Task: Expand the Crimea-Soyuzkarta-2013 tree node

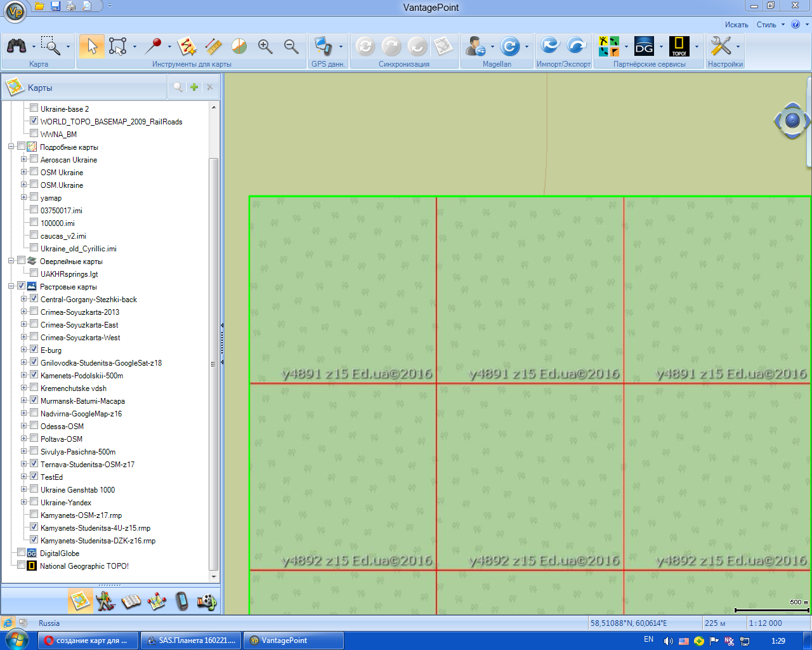Action: point(24,312)
